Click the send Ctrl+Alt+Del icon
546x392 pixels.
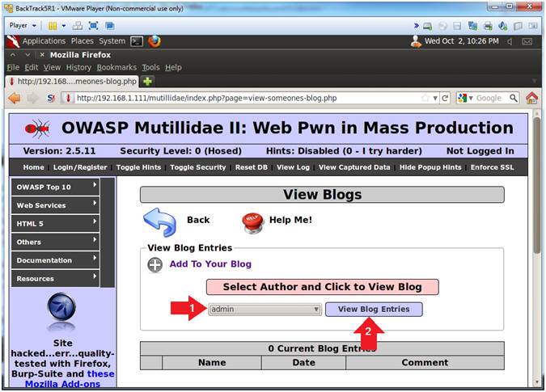click(x=78, y=26)
